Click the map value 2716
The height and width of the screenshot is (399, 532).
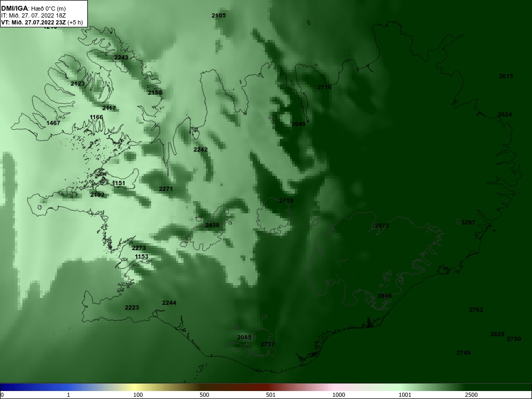click(x=325, y=88)
